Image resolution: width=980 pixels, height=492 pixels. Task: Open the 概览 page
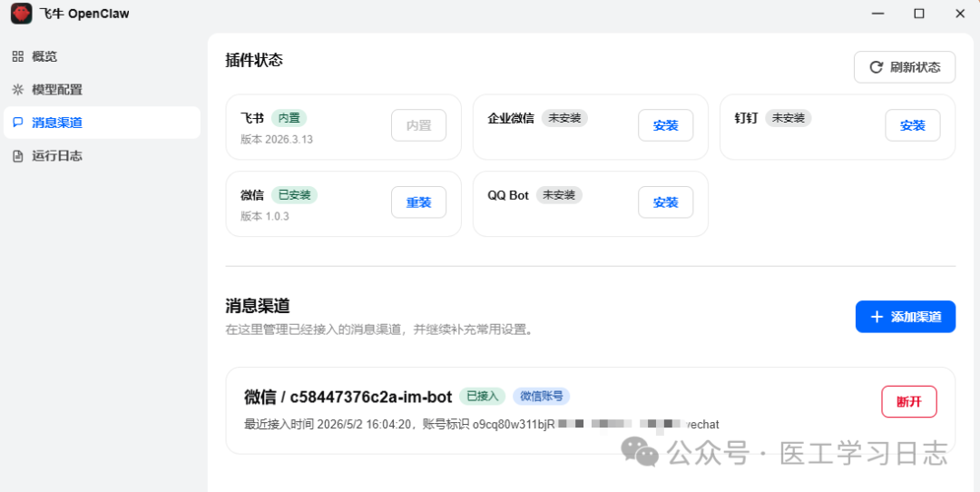point(102,56)
